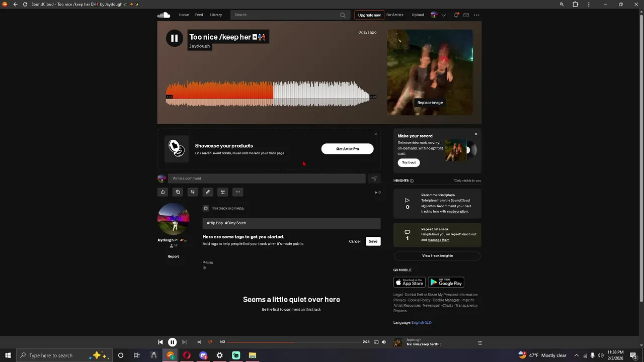Open the Upload page
Viewport: 644px width, 362px height.
(418, 15)
